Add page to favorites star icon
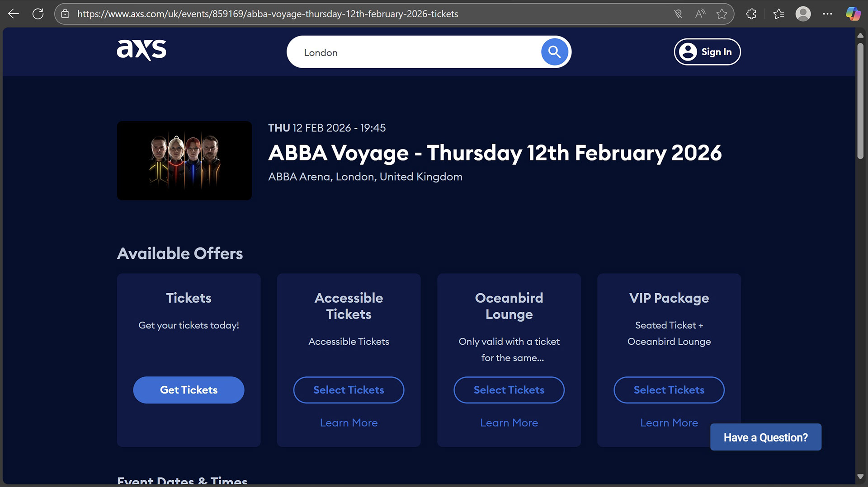This screenshot has height=487, width=868. coord(722,14)
